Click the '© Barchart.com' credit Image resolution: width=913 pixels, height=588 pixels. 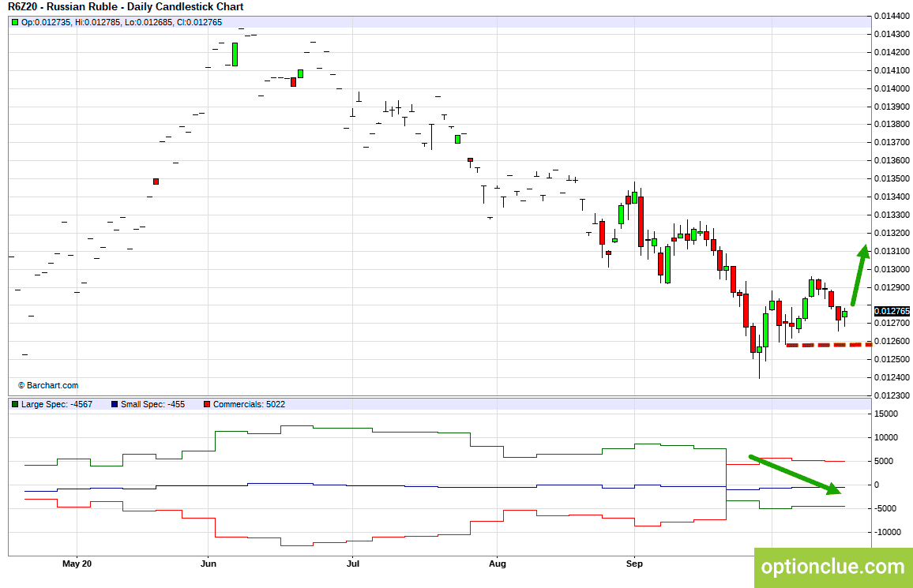(x=47, y=385)
